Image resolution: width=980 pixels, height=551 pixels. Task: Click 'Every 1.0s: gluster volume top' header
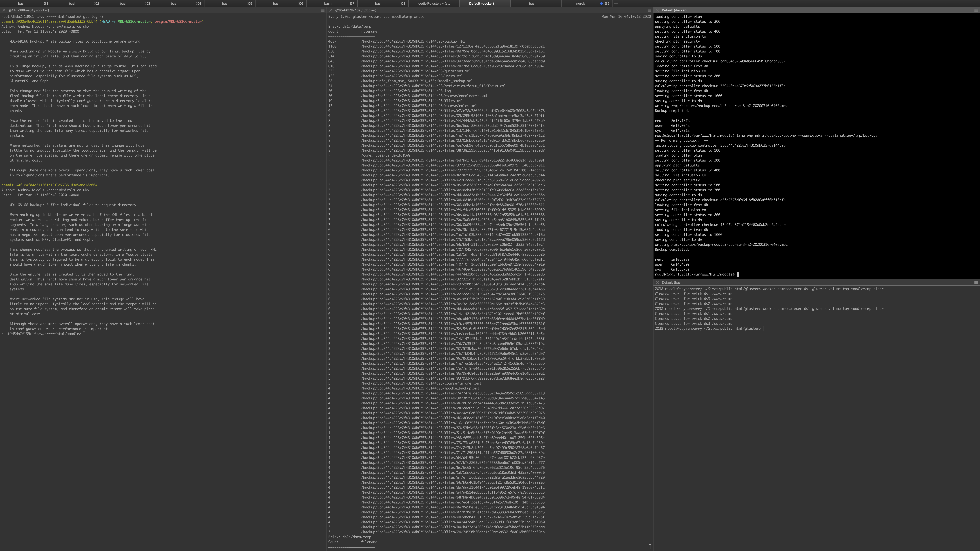376,17
